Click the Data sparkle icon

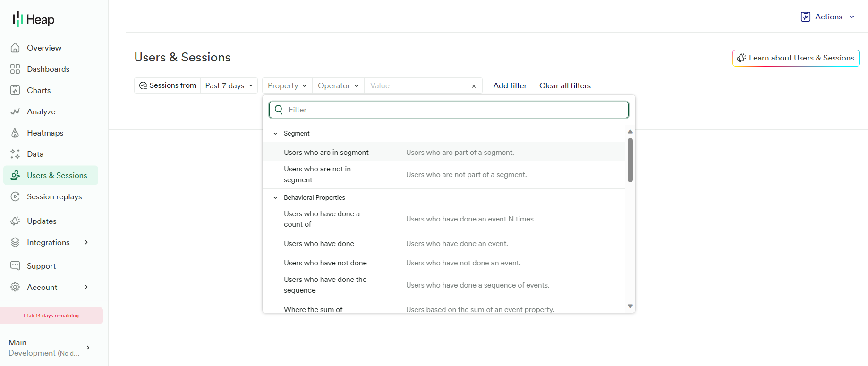click(x=15, y=154)
